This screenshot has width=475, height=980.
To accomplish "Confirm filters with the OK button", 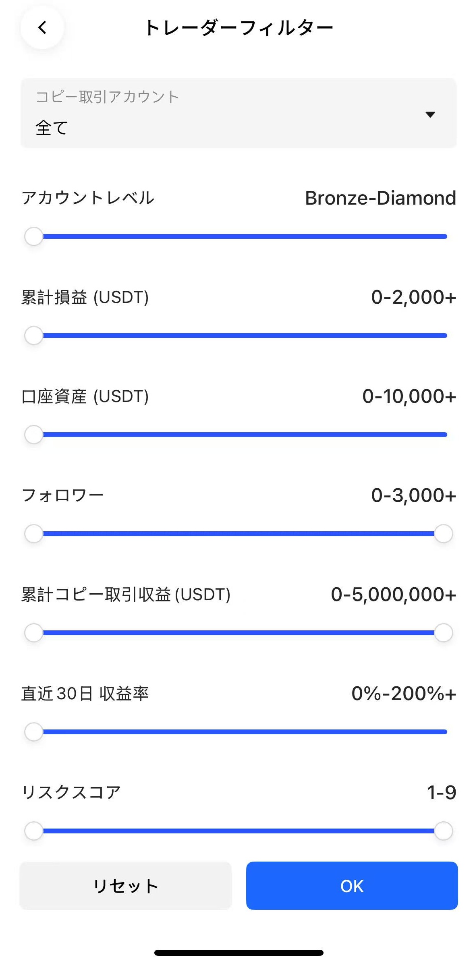I will click(x=352, y=886).
